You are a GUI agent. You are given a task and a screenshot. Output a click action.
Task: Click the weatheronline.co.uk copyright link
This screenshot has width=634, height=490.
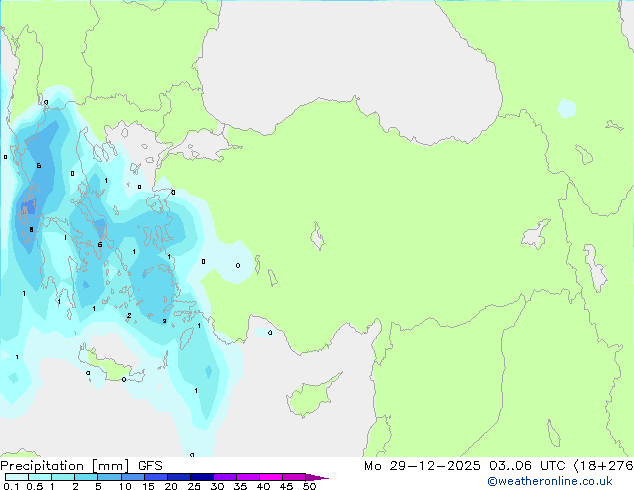(549, 481)
